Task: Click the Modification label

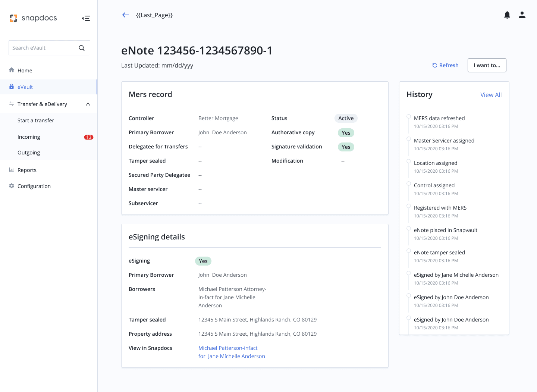Action: coord(287,161)
